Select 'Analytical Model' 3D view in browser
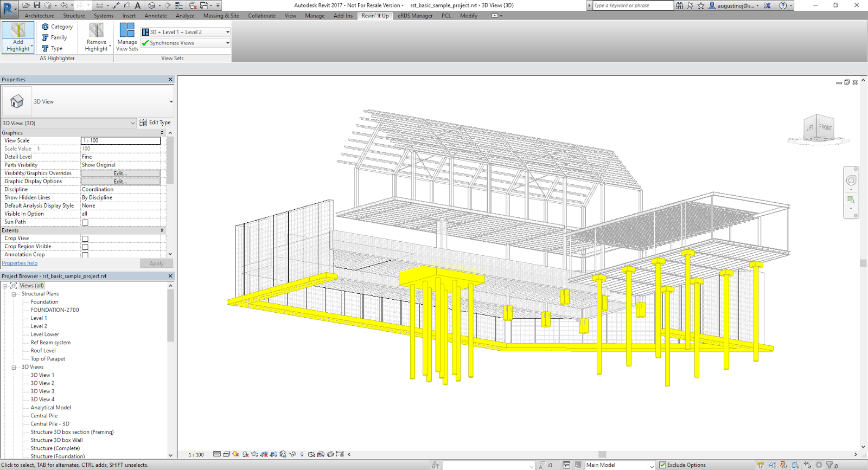868x470 pixels. point(51,408)
